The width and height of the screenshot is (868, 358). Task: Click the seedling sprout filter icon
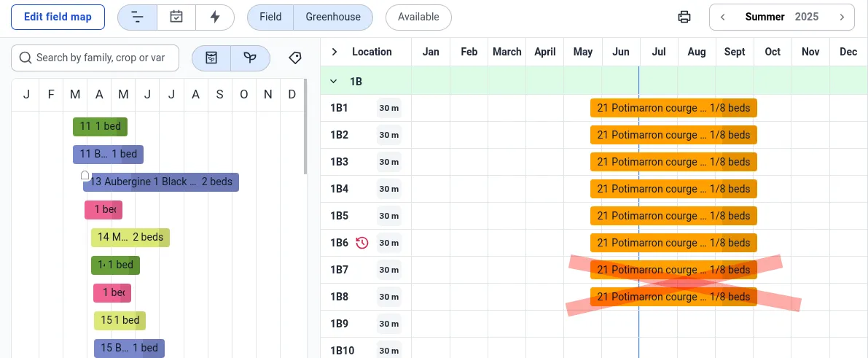click(x=250, y=58)
